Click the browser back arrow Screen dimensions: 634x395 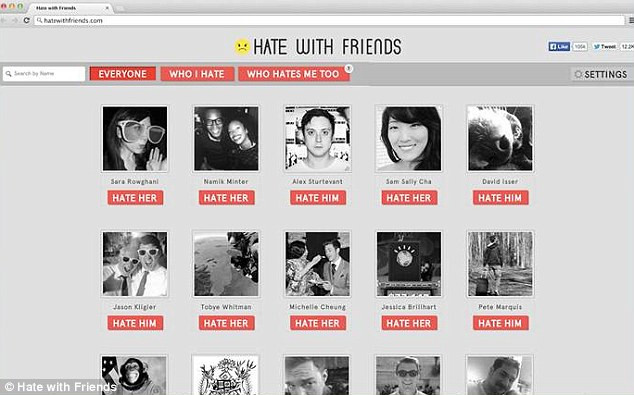pos(4,20)
